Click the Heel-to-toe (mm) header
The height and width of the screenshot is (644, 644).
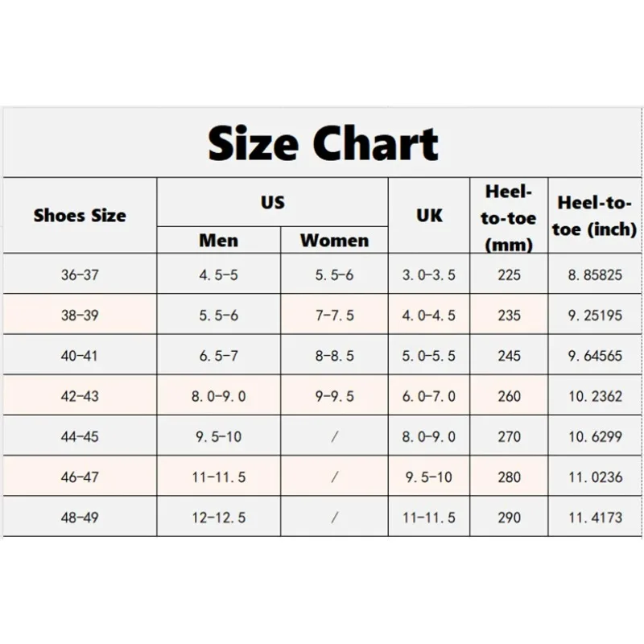point(509,217)
